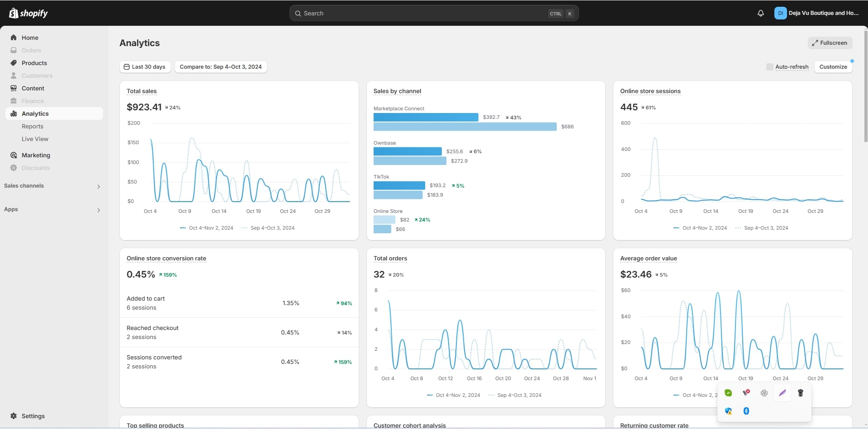Click the Marketing target icon
This screenshot has width=868, height=429.
[14, 155]
